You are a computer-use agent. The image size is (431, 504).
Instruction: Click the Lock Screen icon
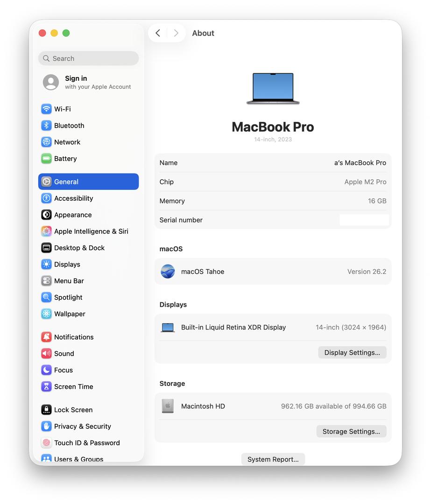tap(46, 410)
